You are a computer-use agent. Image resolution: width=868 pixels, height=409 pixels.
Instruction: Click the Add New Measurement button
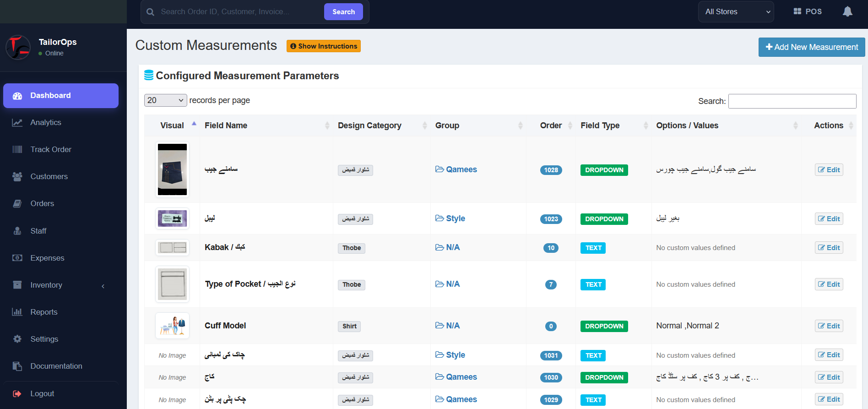[x=812, y=47]
